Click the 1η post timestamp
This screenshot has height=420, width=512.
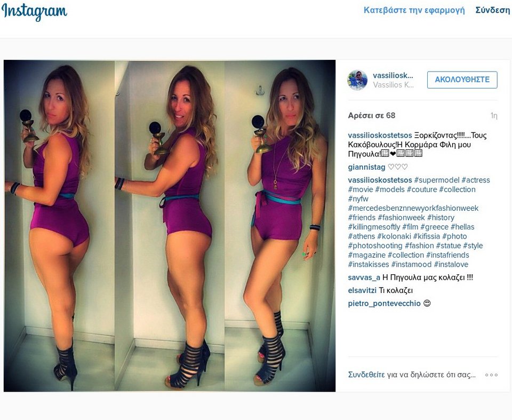pos(494,115)
